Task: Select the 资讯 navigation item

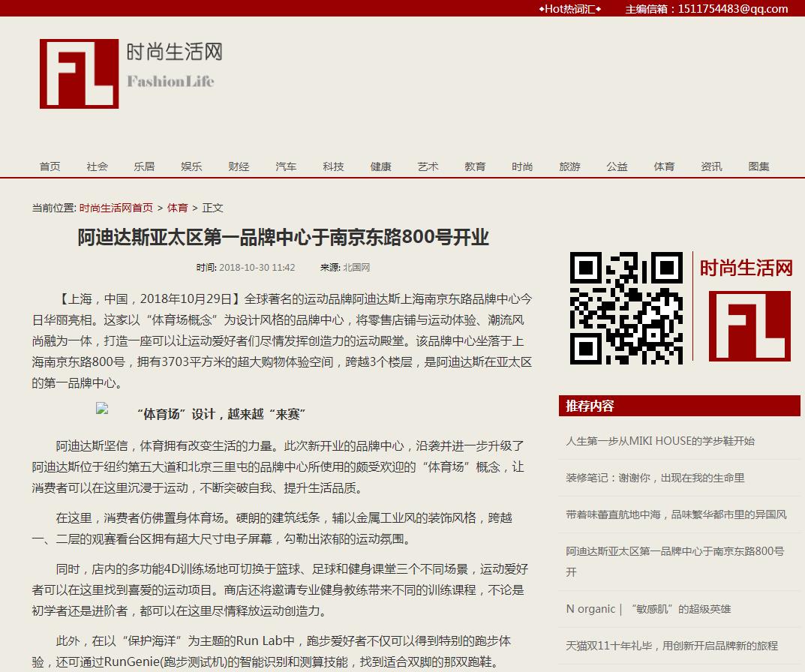Action: [711, 166]
